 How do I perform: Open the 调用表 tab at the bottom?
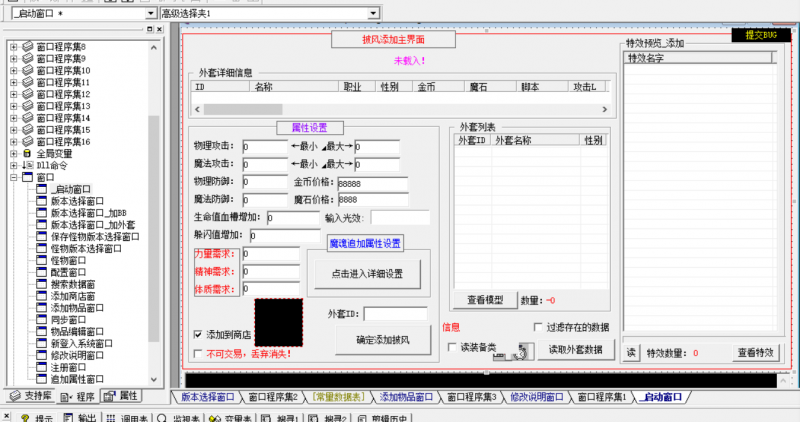[127, 418]
